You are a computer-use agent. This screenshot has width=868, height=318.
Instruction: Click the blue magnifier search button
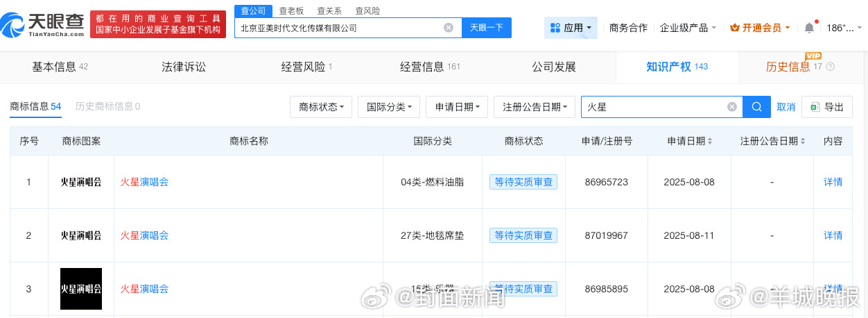[x=757, y=107]
